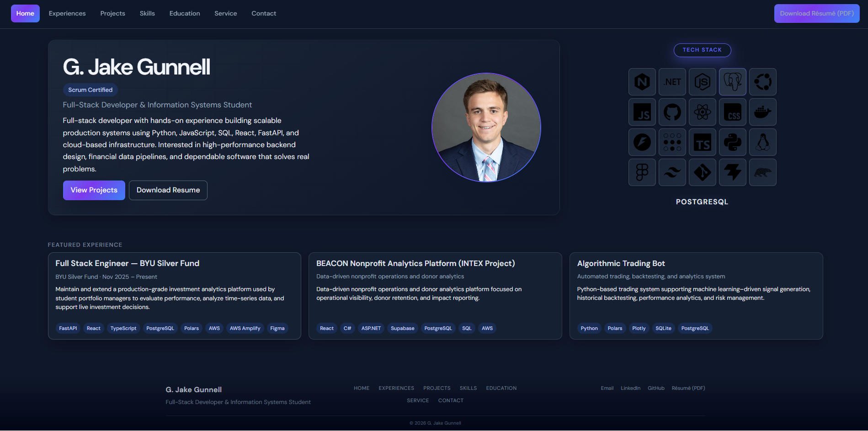Click the Figma tag on BYU card
Viewport: 868px width, 431px height.
(x=277, y=328)
